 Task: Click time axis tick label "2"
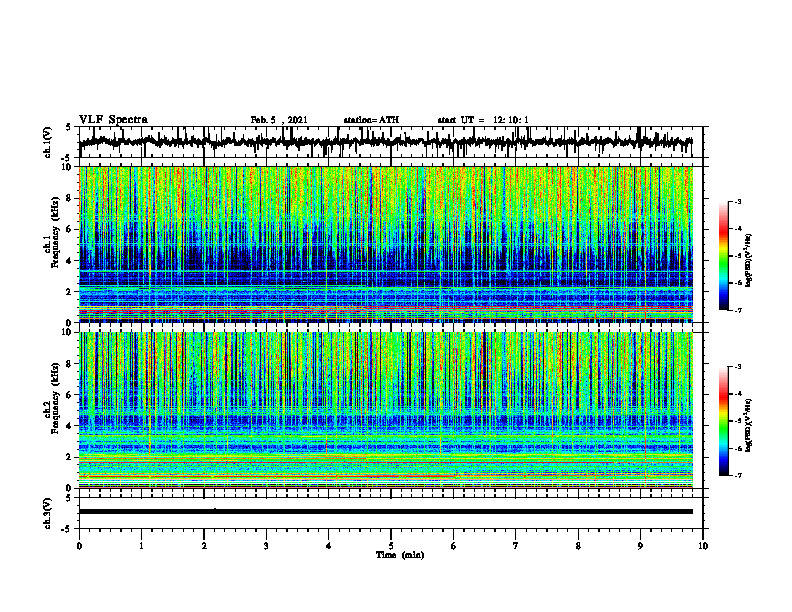[x=204, y=546]
